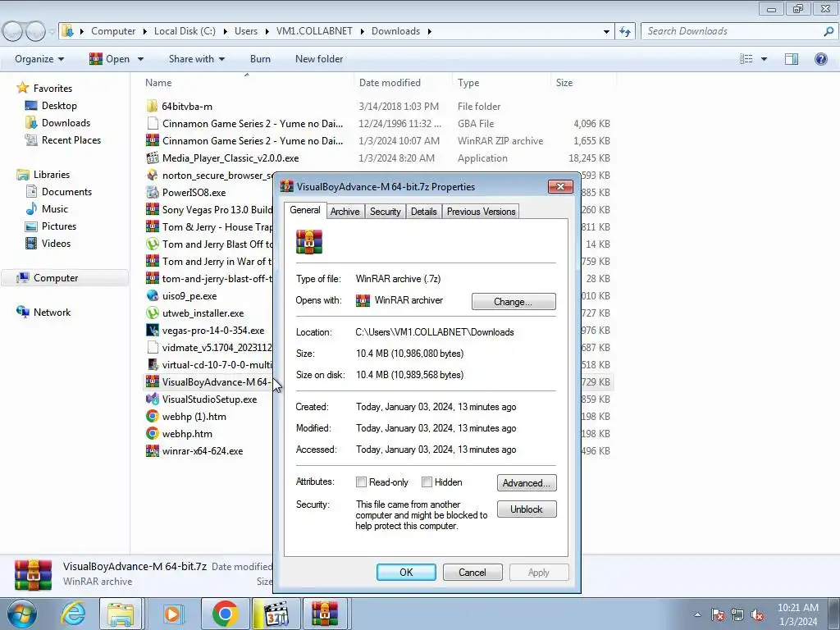Show hidden tray icons arrow
The height and width of the screenshot is (630, 840).
tap(697, 614)
